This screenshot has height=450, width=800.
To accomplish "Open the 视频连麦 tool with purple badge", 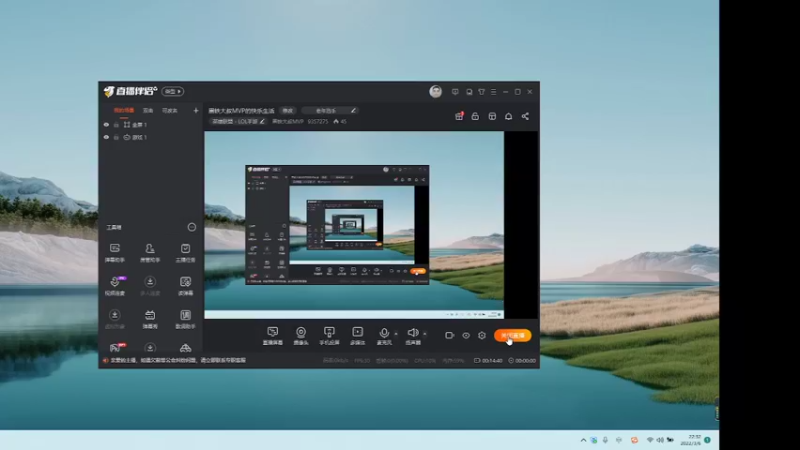I will pos(115,286).
